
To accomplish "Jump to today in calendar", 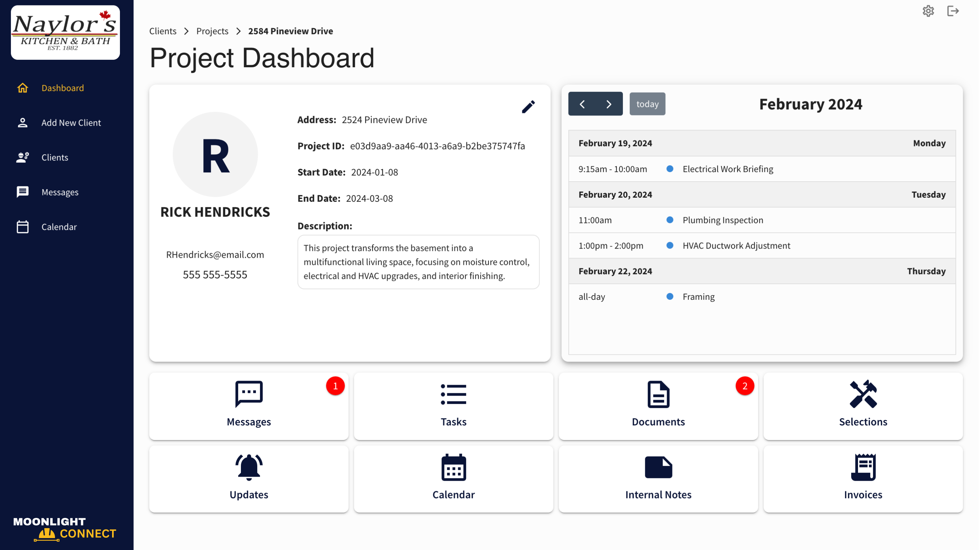I will (x=647, y=104).
